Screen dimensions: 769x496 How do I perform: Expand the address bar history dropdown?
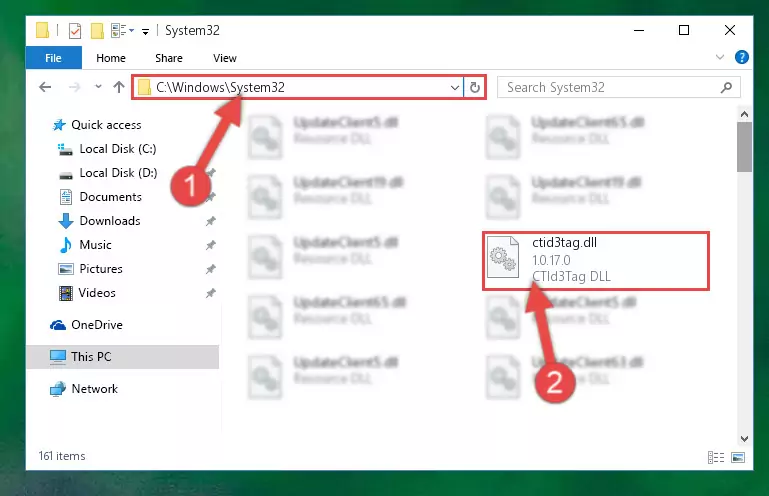455,88
